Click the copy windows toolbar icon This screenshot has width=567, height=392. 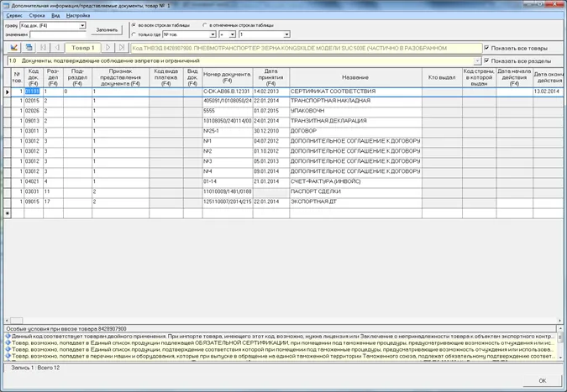click(x=29, y=48)
